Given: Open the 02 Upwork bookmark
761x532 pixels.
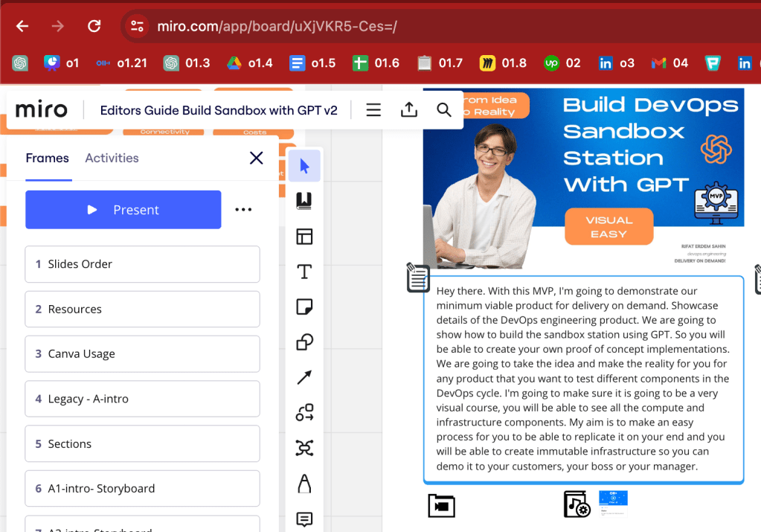Looking at the screenshot, I should 562,63.
